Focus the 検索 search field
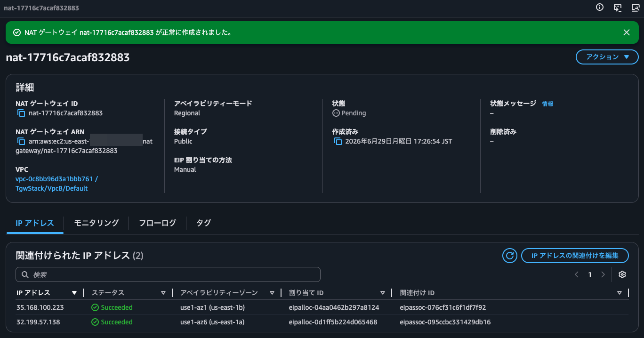Screen dimensions: 644x338 point(168,274)
